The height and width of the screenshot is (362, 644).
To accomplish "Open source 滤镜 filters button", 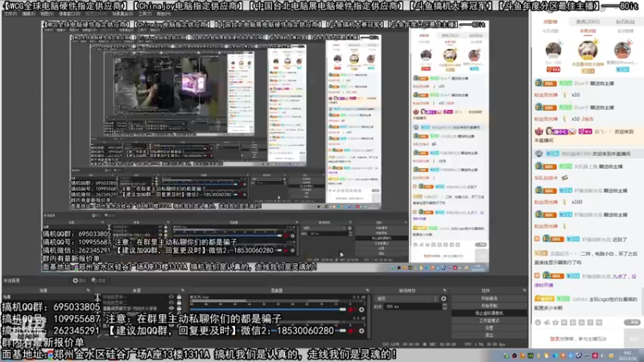I will (x=98, y=281).
